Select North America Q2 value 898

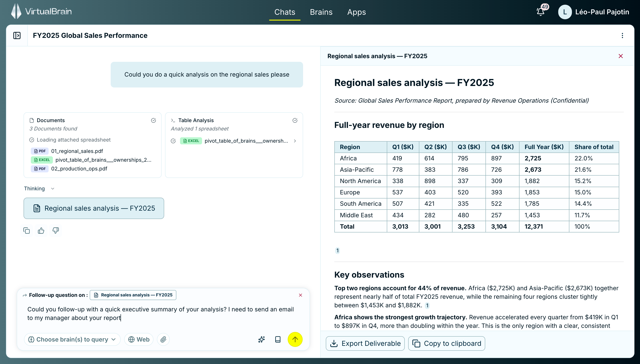coord(430,181)
